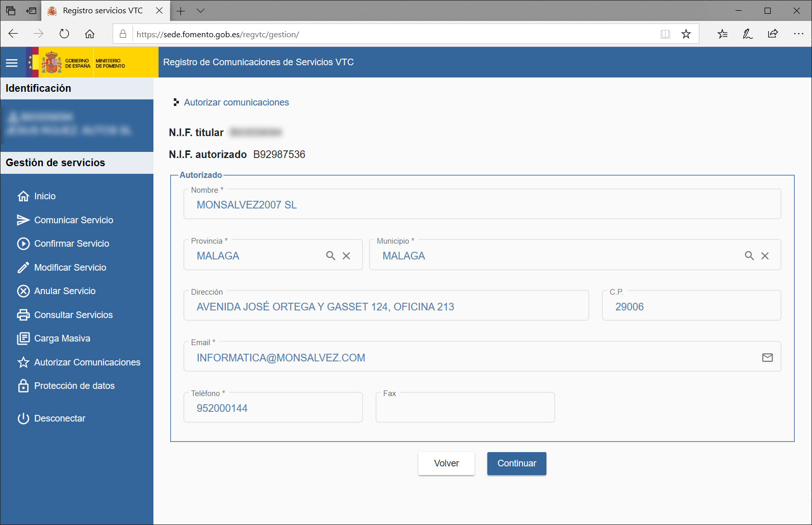Click the Carga Masiva stacked-pages icon
Viewport: 812px width, 525px height.
(23, 338)
